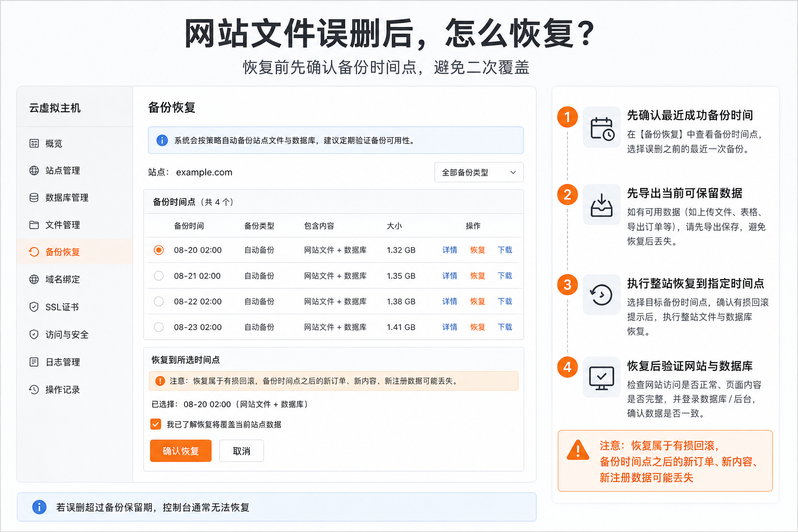Click 下载 for the 08-21 02:00 backup

tap(505, 276)
